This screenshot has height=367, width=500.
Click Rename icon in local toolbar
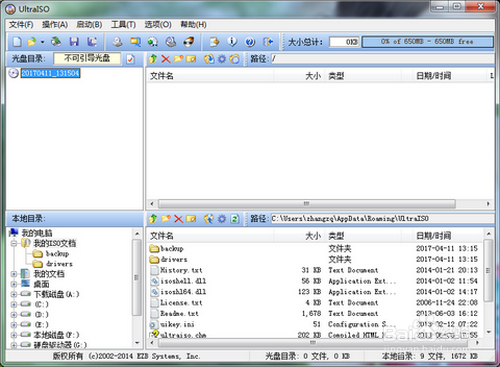tap(191, 219)
